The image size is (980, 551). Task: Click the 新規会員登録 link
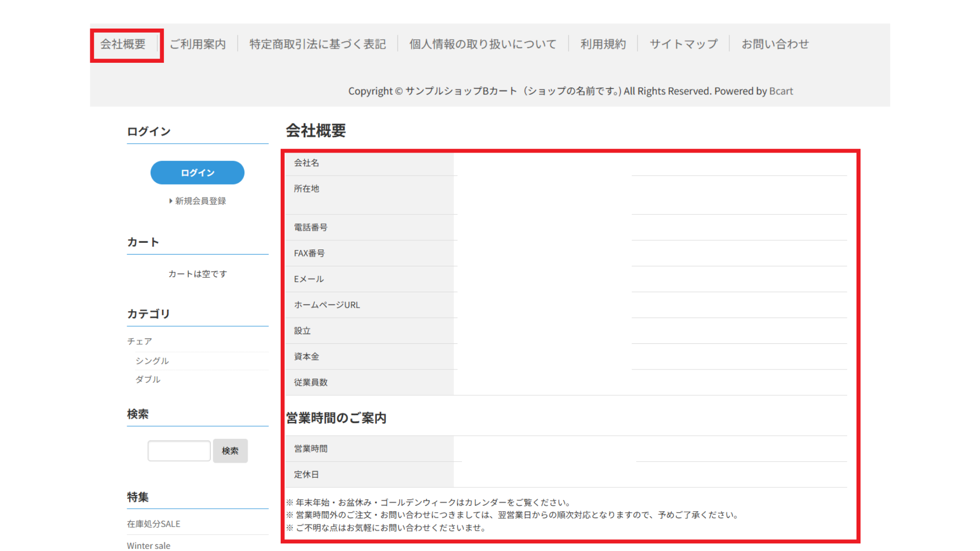click(200, 201)
